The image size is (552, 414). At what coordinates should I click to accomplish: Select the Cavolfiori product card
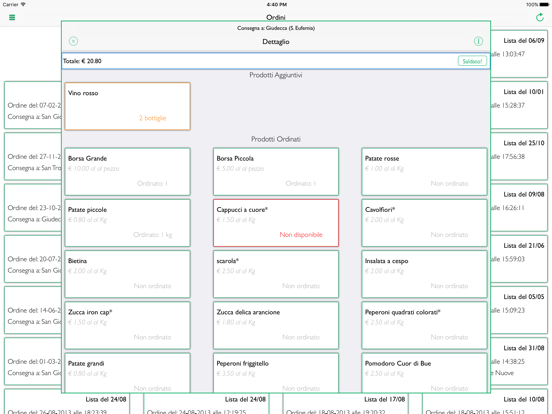tap(424, 223)
